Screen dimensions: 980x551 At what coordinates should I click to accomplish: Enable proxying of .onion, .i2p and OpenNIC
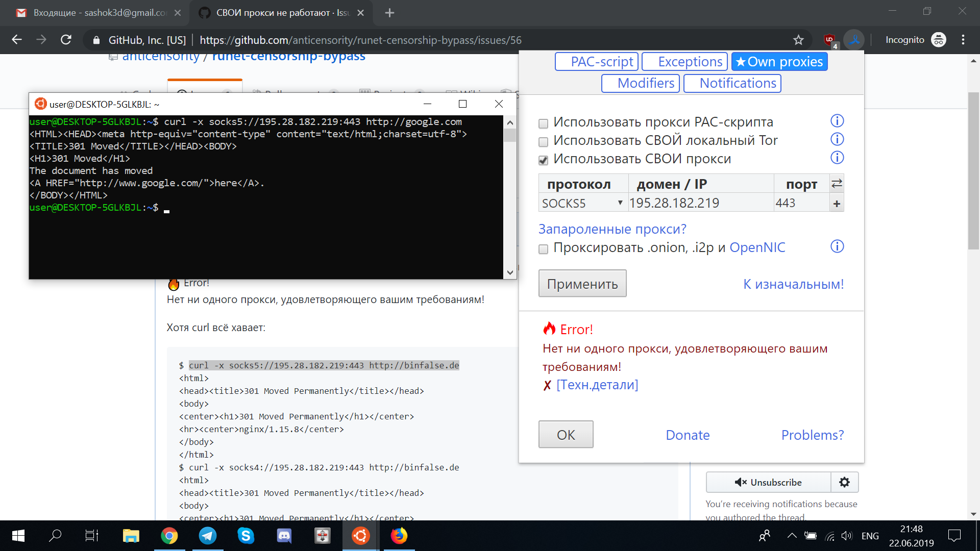point(543,249)
